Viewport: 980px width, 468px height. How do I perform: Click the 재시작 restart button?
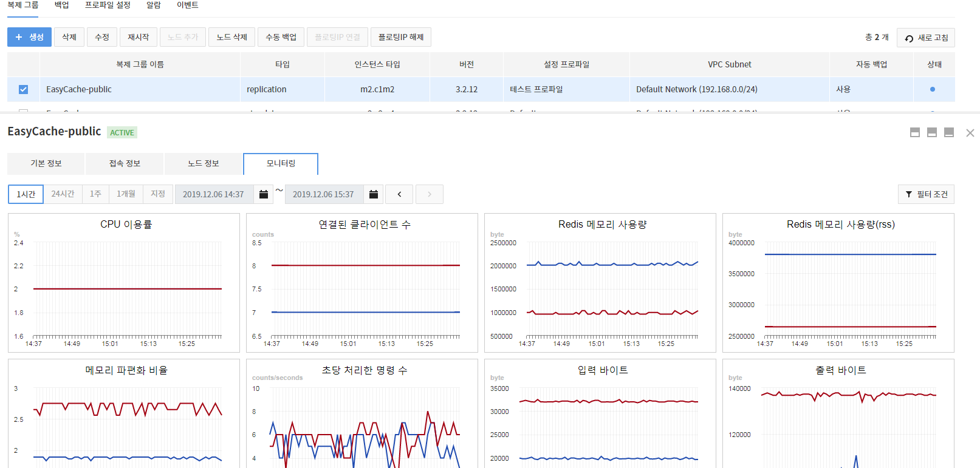[x=139, y=37]
